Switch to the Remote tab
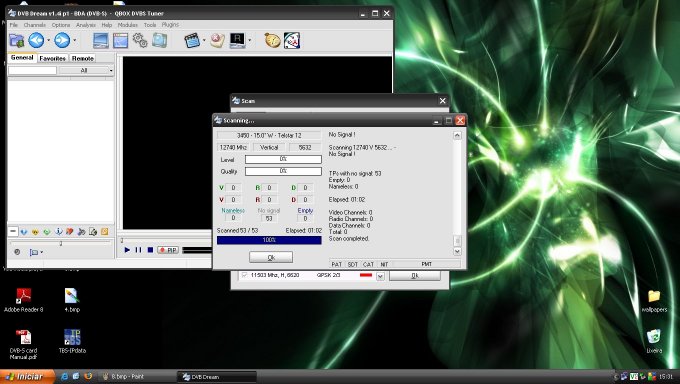This screenshot has height=384, width=680. [82, 58]
